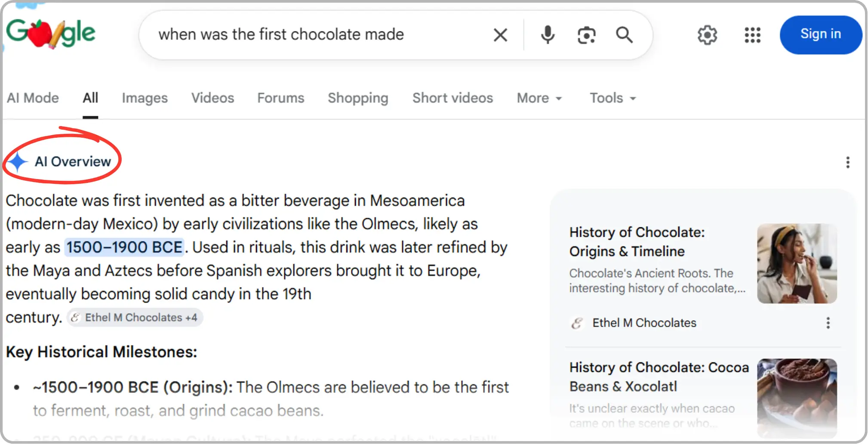
Task: Select the All results tab
Action: [90, 98]
